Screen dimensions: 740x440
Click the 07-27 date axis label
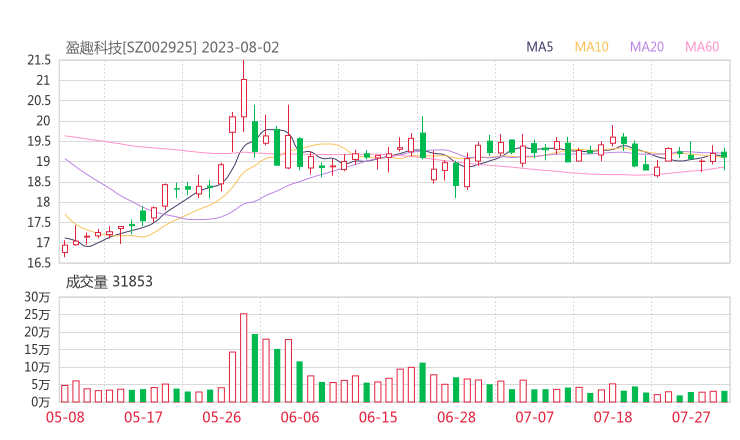(x=691, y=417)
